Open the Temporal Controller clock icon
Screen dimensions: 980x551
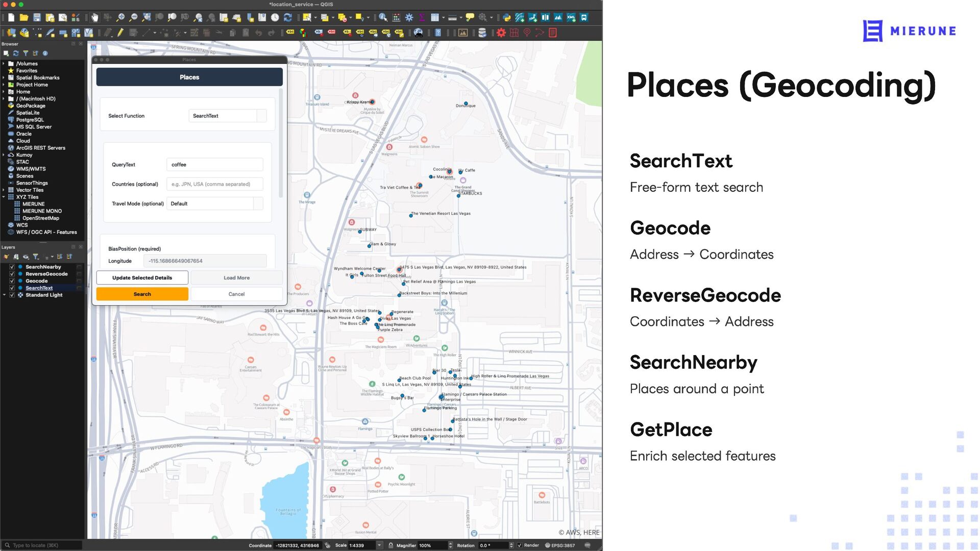(x=275, y=17)
